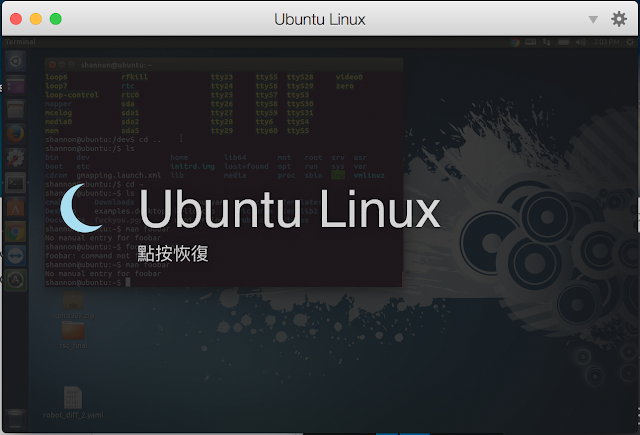Open the Files manager launcher icon
This screenshot has width=640, height=435.
point(16,110)
